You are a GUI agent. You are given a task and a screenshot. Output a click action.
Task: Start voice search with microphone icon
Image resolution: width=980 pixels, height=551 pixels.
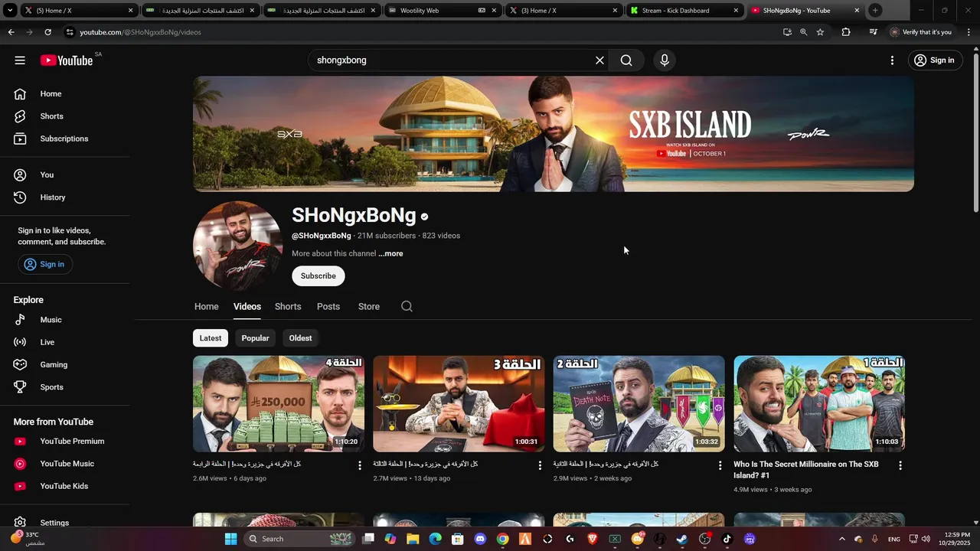[x=665, y=60]
